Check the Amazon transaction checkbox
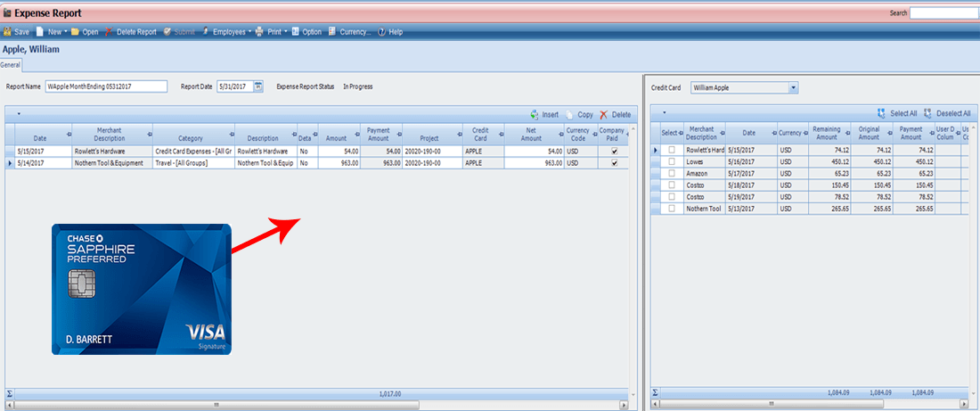Viewport: 980px width, 411px height. (672, 173)
